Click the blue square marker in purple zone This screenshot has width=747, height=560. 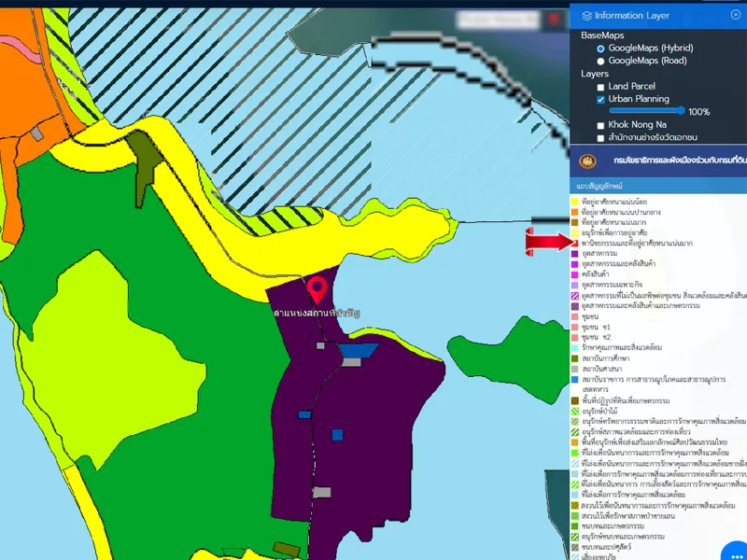click(x=337, y=435)
